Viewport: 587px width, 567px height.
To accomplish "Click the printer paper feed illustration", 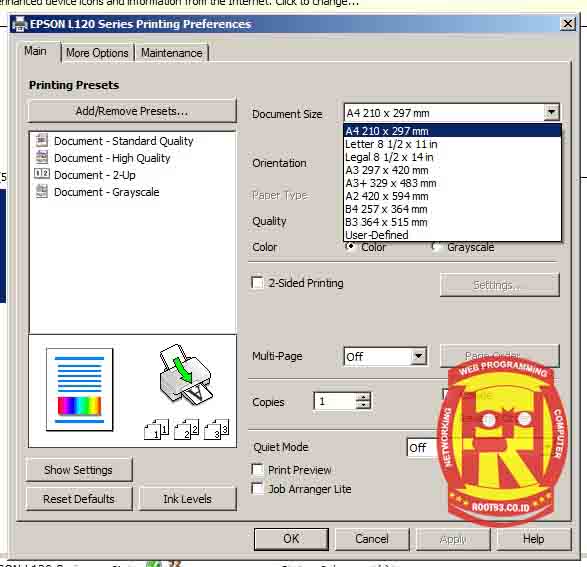I will [185, 376].
